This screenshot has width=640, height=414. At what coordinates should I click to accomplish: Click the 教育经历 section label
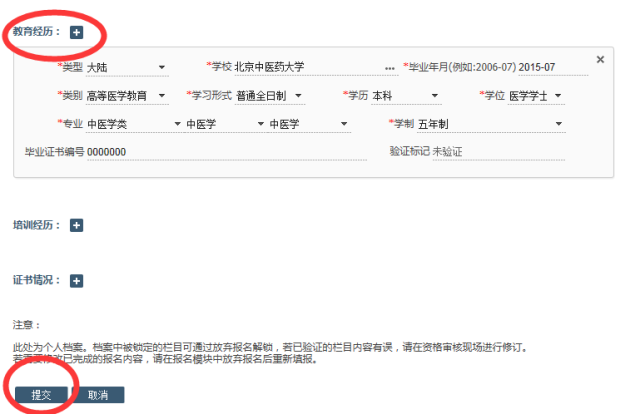[36, 31]
